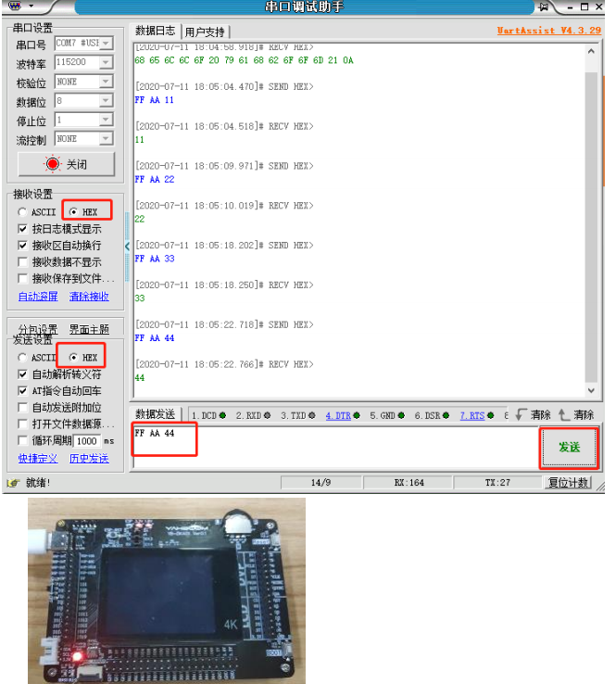Click the window resize grip
Screen dimensions: 616x684
pyautogui.click(x=600, y=486)
